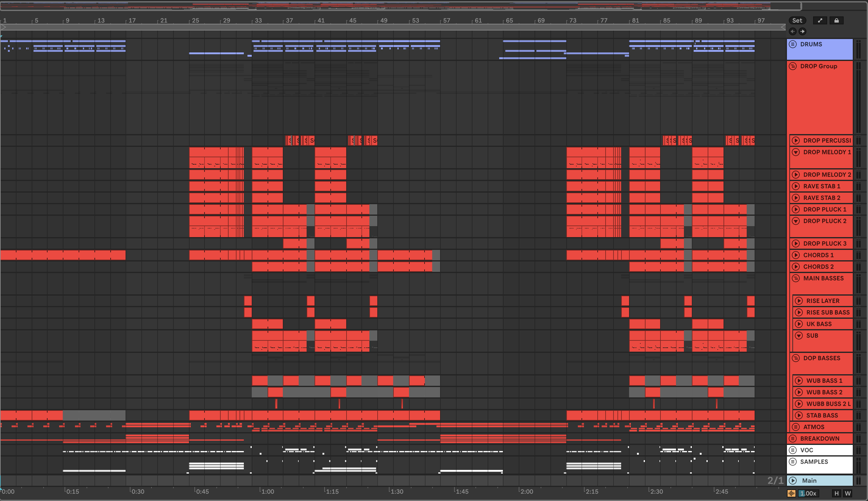Fold the expanded DROP MELODY 1 track
Screen dimensions: 868x501
point(796,152)
